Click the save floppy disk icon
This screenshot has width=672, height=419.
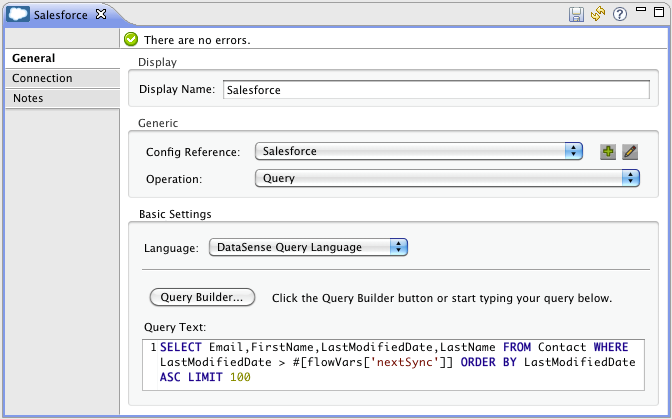click(577, 15)
